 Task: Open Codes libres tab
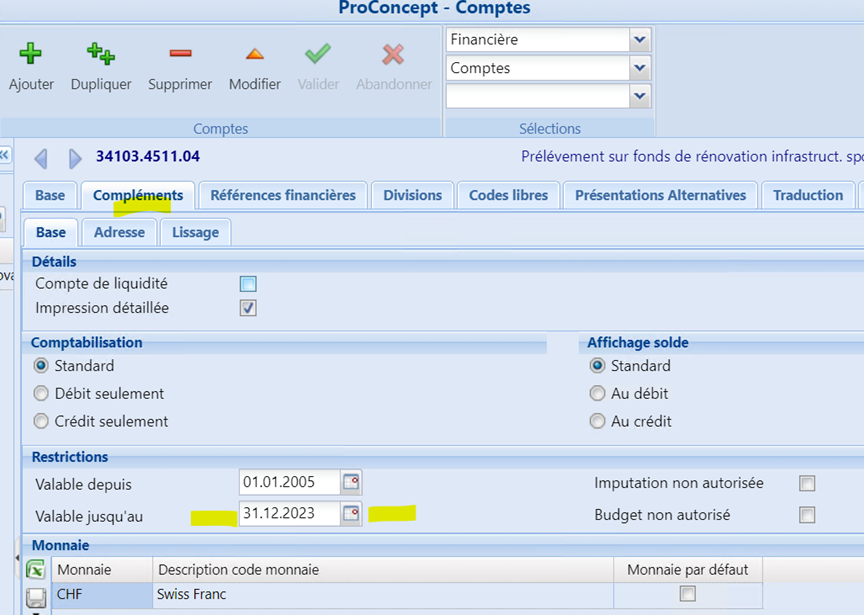[x=508, y=195]
